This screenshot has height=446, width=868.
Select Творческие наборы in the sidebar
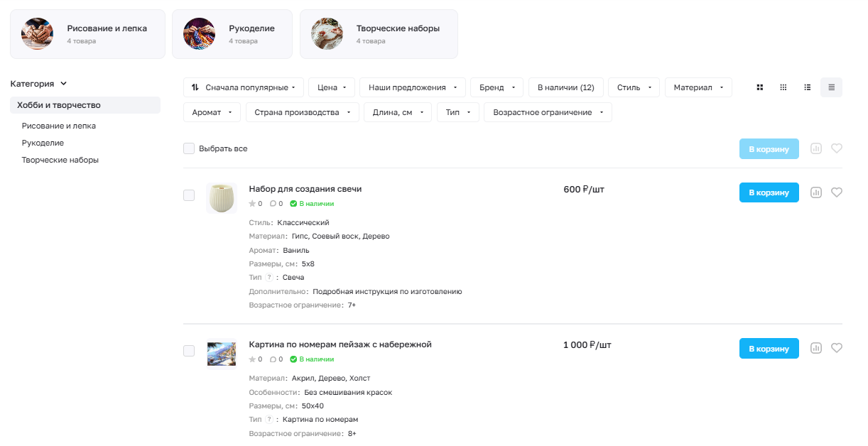click(x=60, y=160)
